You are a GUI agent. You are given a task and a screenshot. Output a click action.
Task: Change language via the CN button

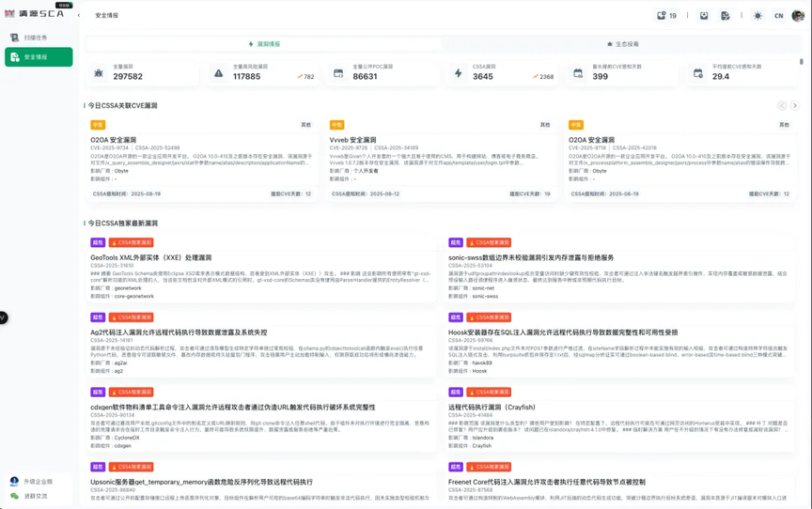[x=778, y=16]
